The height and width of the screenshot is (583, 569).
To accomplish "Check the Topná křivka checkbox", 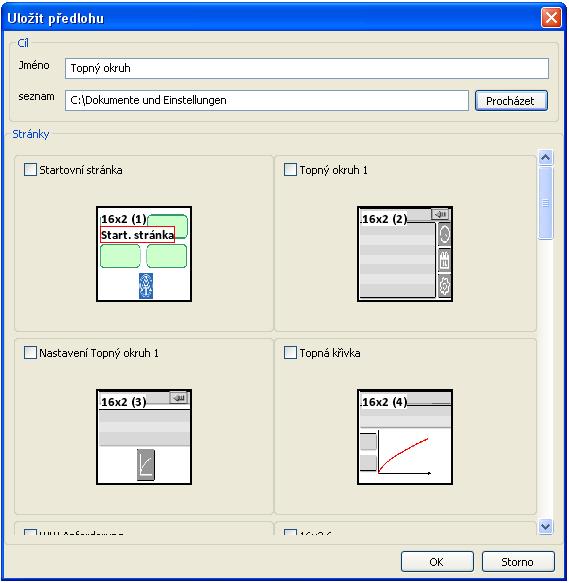I will click(x=290, y=352).
